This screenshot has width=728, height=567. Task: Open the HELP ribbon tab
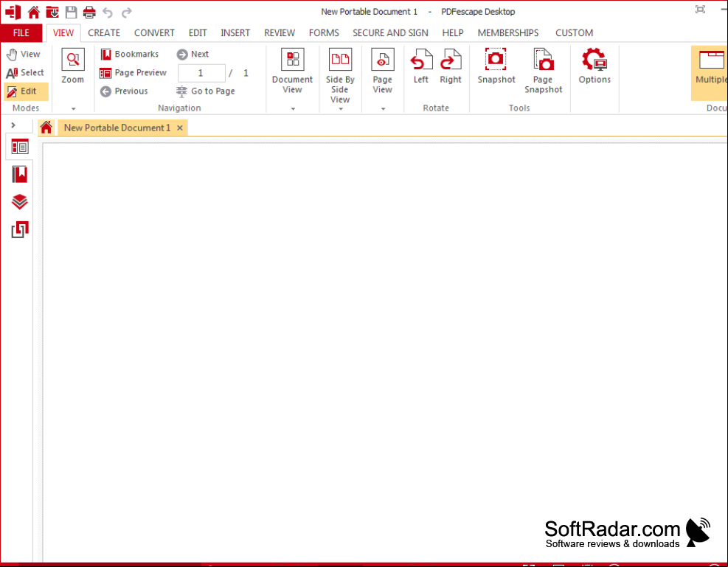452,33
